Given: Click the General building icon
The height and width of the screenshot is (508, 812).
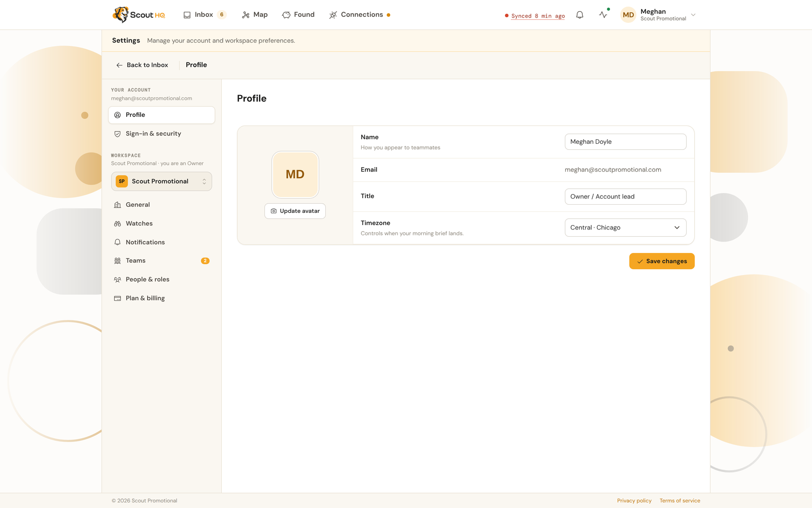Looking at the screenshot, I should [x=117, y=205].
